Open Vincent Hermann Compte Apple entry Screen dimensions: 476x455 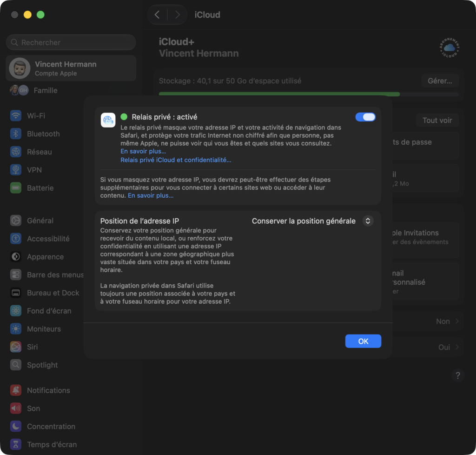[x=71, y=68]
